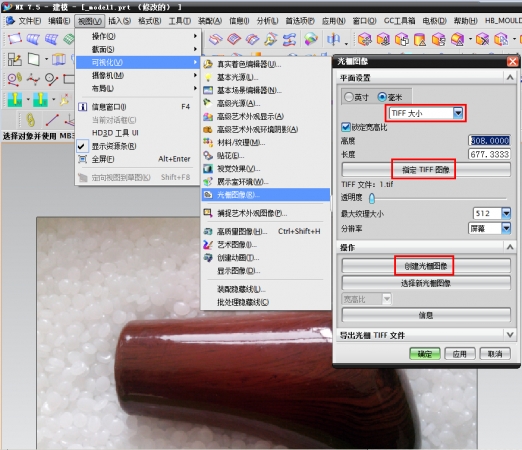Click the red line tool icon
Image resolution: width=522 pixels, height=450 pixels.
(x=52, y=120)
